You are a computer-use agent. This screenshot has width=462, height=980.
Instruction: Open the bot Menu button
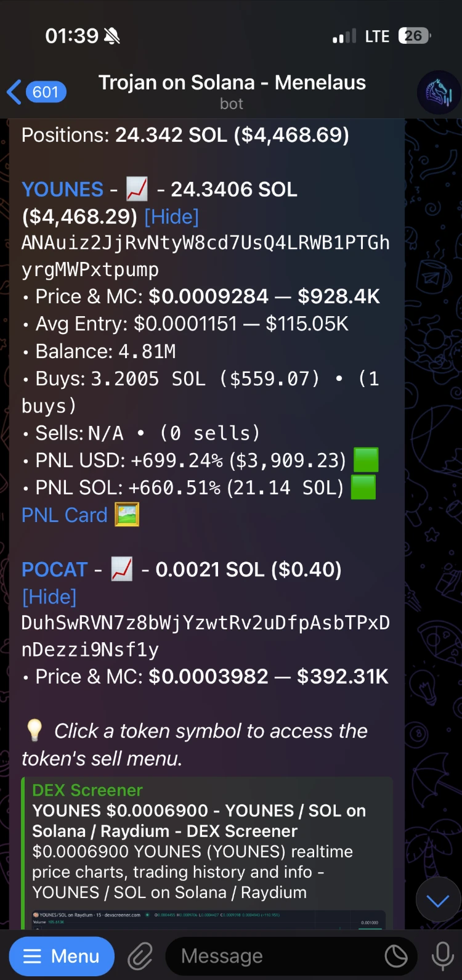click(x=62, y=956)
